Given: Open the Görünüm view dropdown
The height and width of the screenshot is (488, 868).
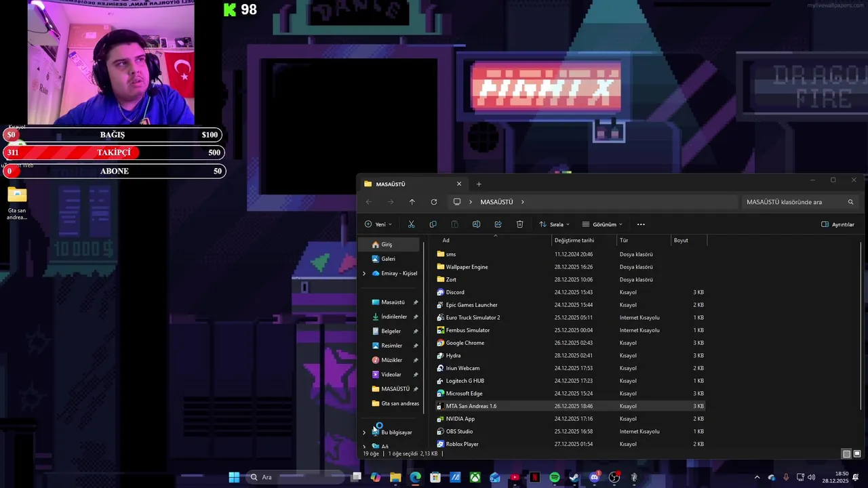Looking at the screenshot, I should click(x=602, y=224).
